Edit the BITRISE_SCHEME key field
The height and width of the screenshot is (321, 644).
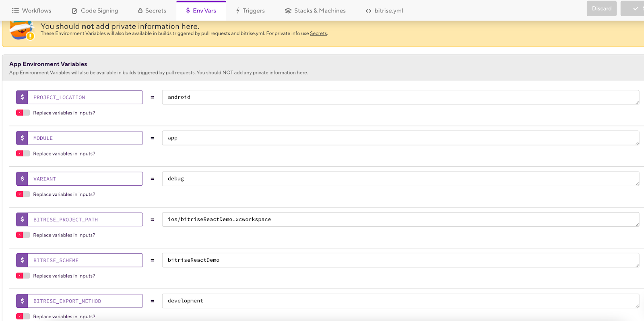pyautogui.click(x=85, y=260)
